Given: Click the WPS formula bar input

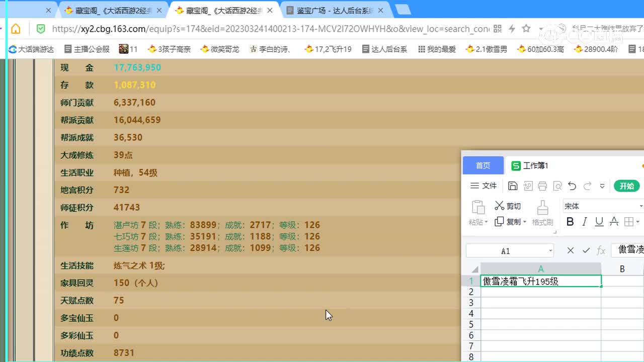Looking at the screenshot, I should tap(628, 250).
